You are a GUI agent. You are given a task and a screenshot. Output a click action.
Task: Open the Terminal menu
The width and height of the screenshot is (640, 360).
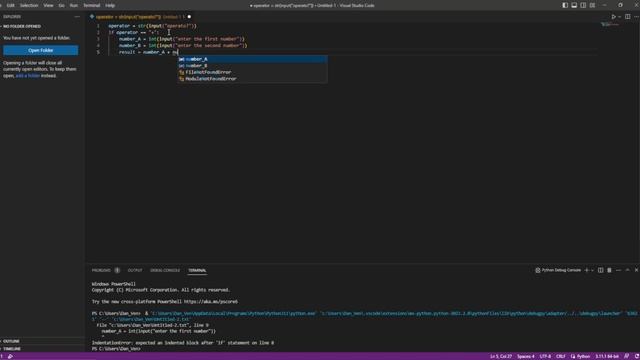click(91, 5)
